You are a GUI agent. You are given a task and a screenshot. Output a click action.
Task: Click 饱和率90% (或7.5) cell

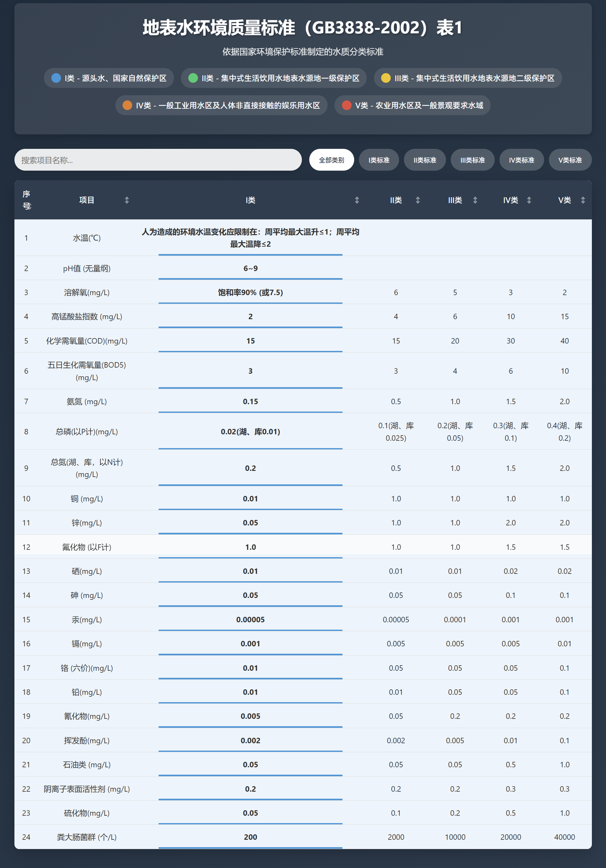point(250,292)
